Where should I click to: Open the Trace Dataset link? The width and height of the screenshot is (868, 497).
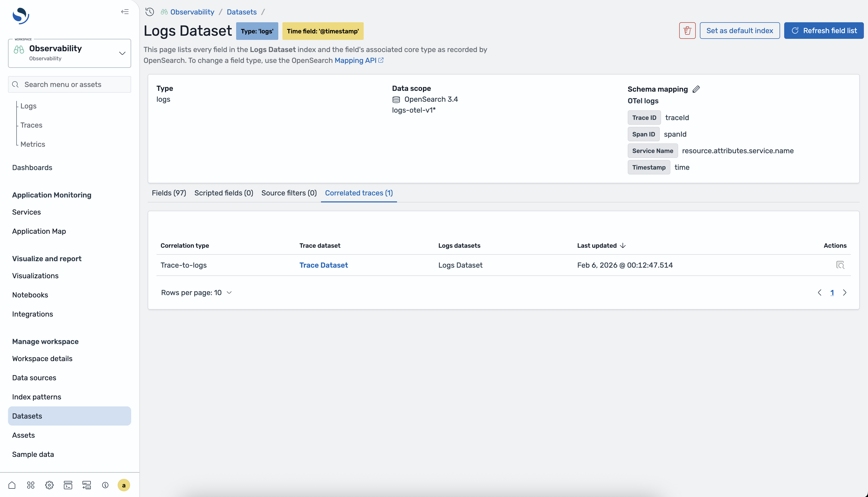(x=323, y=265)
